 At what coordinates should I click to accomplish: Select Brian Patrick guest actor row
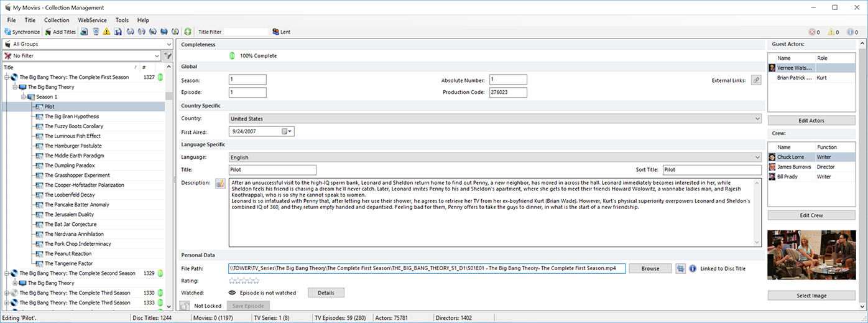(x=810, y=78)
